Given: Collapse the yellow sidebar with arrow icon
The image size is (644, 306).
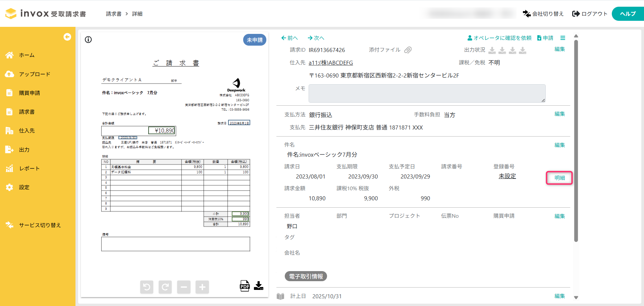Looking at the screenshot, I should [67, 37].
